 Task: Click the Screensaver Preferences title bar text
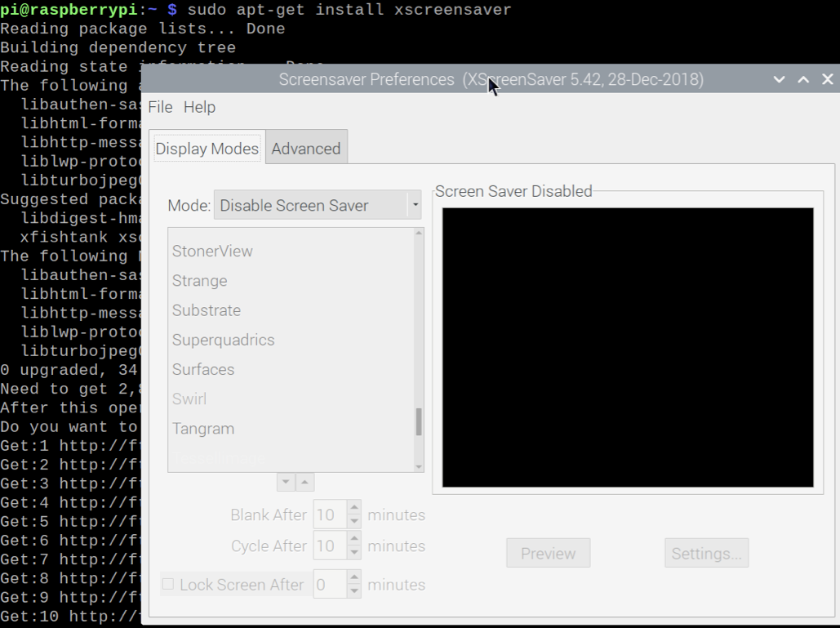pyautogui.click(x=491, y=79)
